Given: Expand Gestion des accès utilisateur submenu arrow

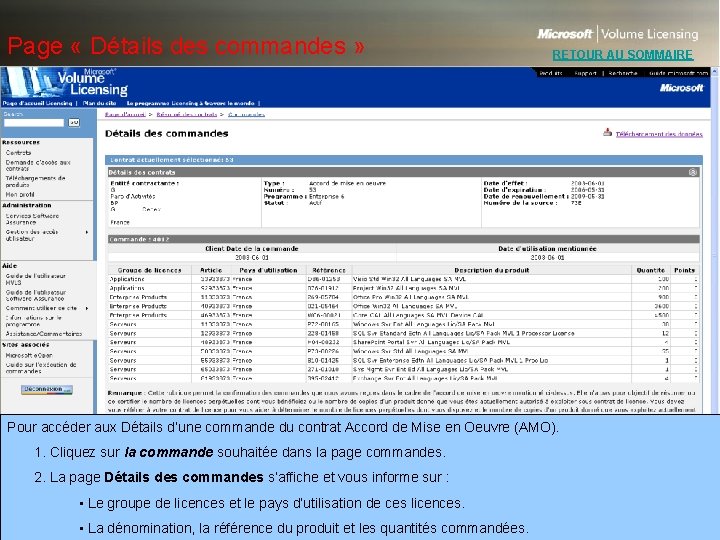Looking at the screenshot, I should pyautogui.click(x=87, y=232).
